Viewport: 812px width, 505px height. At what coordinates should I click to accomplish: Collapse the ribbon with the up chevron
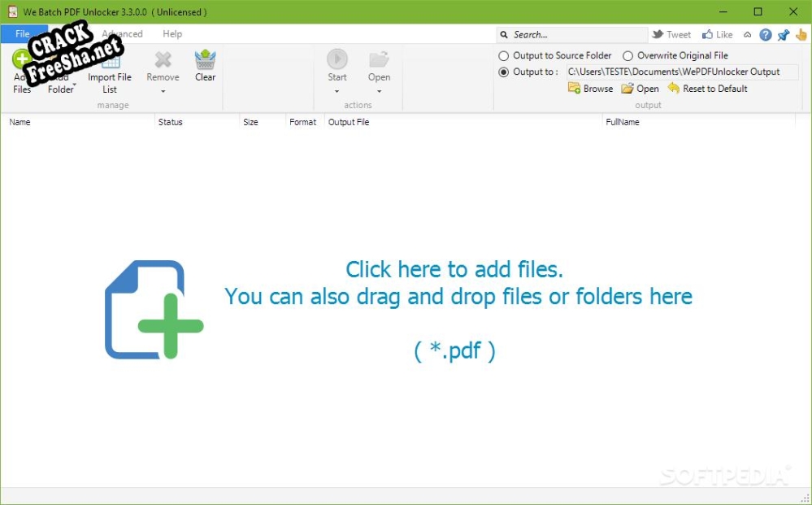748,35
